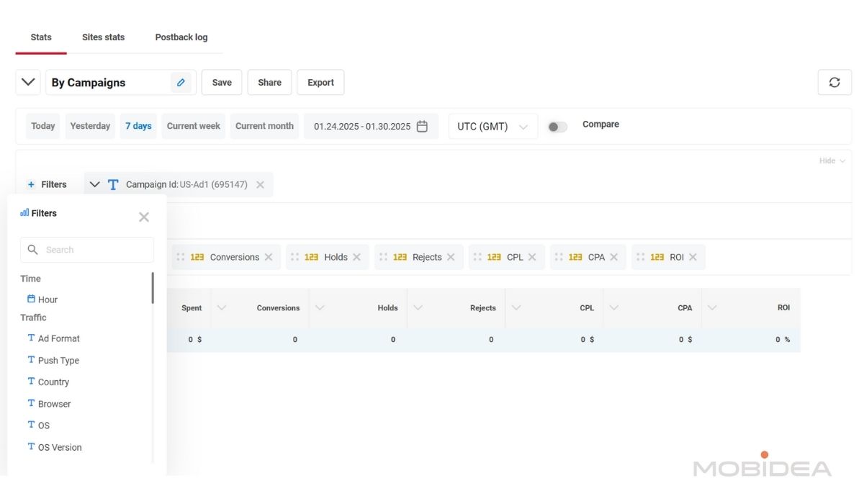This screenshot has width=864, height=504.
Task: Remove the Conversions metric chip
Action: [x=269, y=257]
